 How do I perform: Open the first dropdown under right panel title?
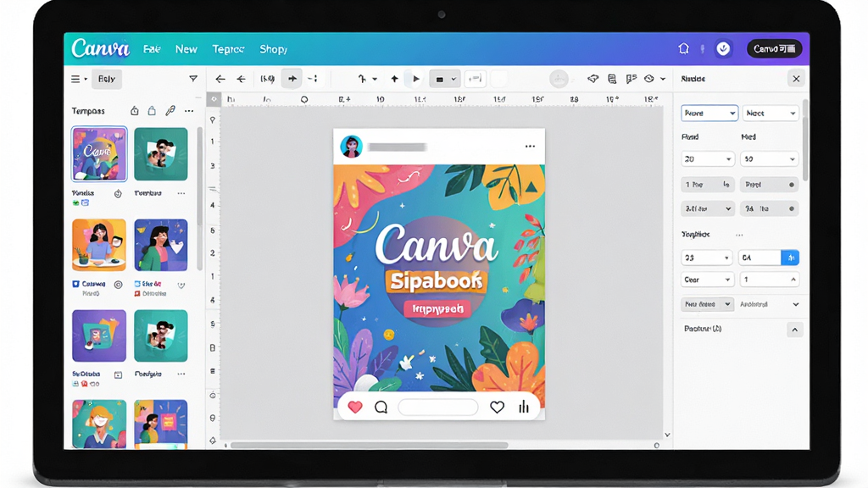(x=709, y=113)
